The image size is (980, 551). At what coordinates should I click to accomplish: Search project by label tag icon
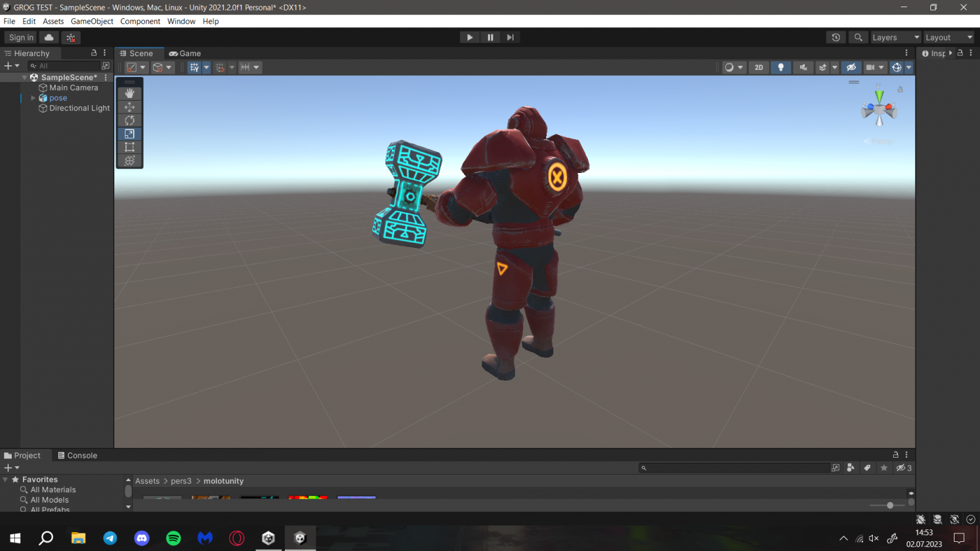[867, 467]
